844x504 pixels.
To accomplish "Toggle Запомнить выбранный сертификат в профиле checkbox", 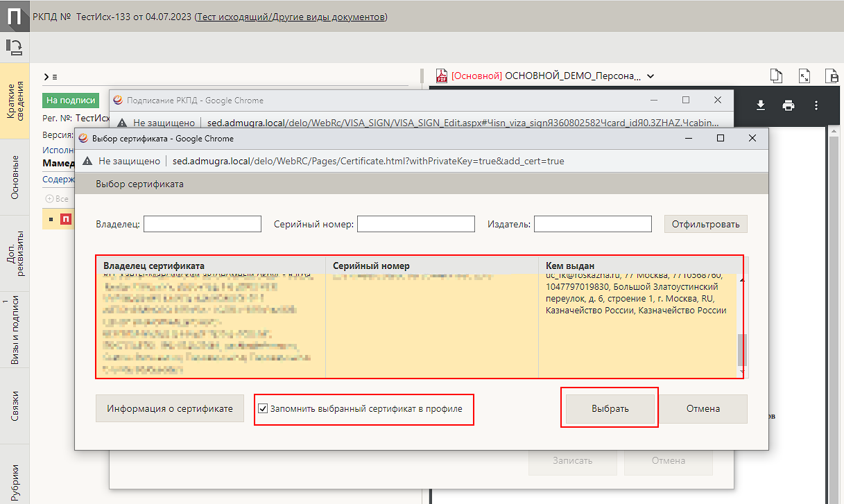I will (x=263, y=408).
